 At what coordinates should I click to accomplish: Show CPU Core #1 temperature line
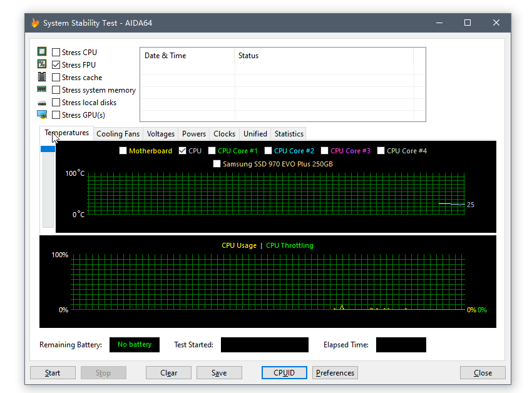[x=212, y=151]
